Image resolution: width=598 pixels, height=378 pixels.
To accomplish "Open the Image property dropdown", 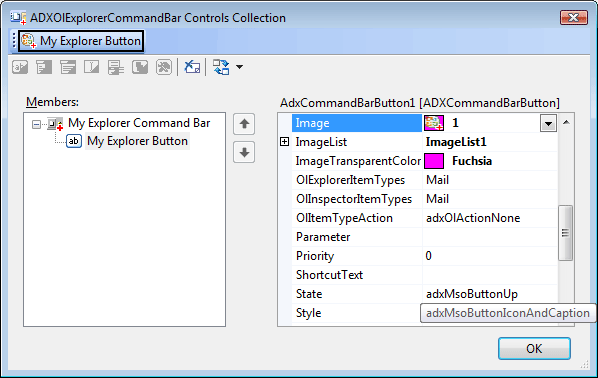I will (x=548, y=123).
